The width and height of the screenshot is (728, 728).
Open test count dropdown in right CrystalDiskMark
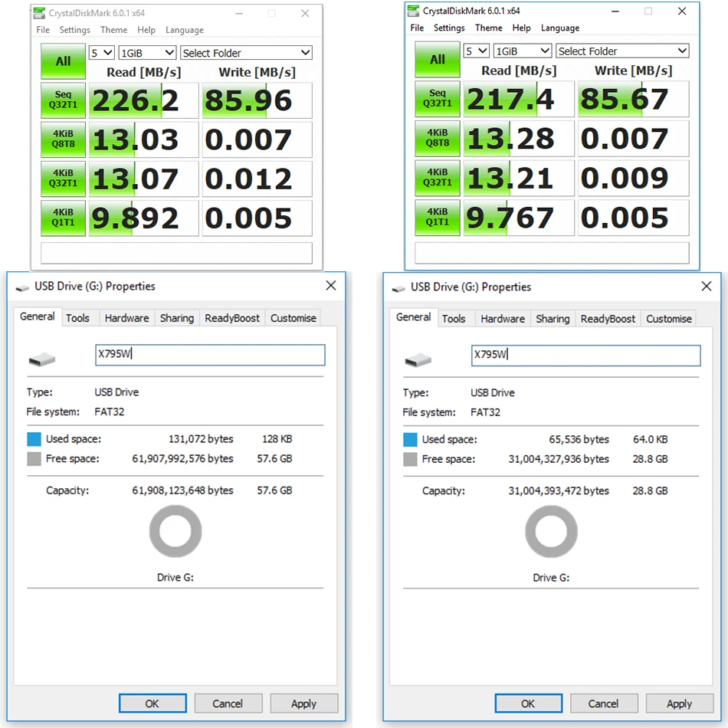477,51
